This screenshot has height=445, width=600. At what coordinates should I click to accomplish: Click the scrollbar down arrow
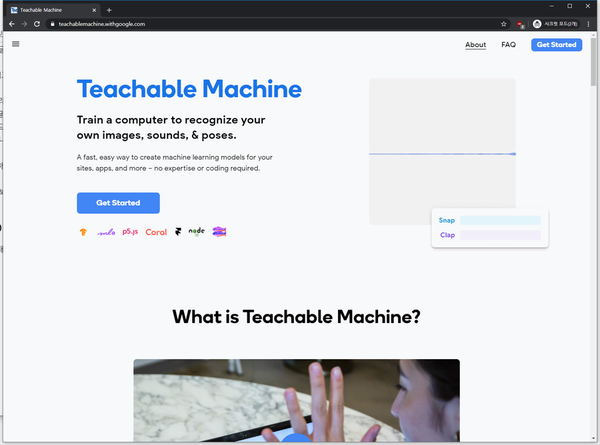(593, 438)
